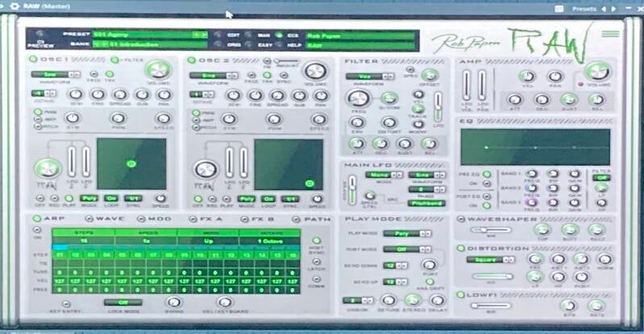The image size is (644, 334).
Task: Toggle OSC 1 XY Loop On button
Action: point(110,199)
